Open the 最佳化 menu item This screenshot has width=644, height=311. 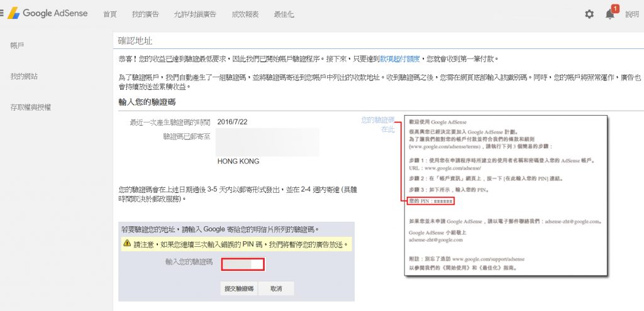click(284, 14)
